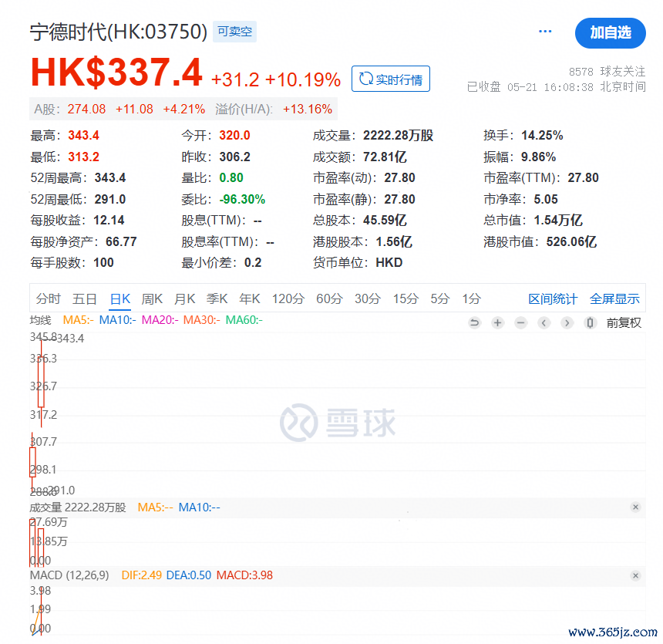
Task: Click the 换手 14.25% value
Action: [x=542, y=136]
